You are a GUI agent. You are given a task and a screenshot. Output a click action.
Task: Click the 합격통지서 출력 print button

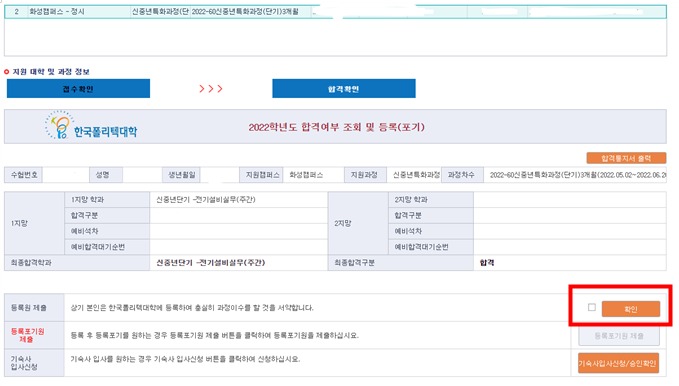pos(626,158)
